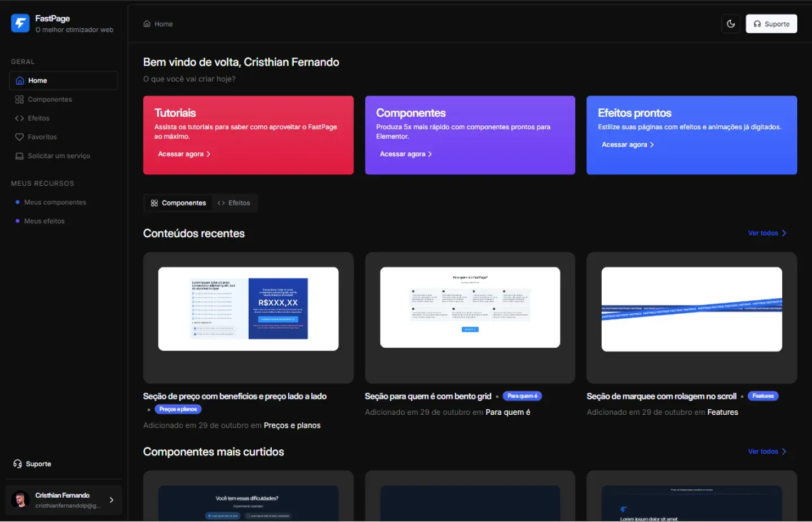The width and height of the screenshot is (812, 522).
Task: Click the Efeitos code brackets icon in sidebar
Action: pos(19,119)
